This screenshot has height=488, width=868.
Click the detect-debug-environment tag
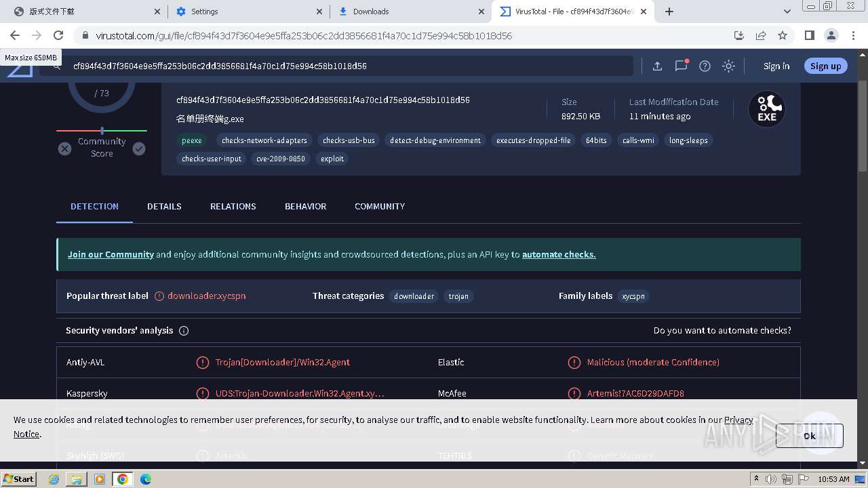click(435, 140)
